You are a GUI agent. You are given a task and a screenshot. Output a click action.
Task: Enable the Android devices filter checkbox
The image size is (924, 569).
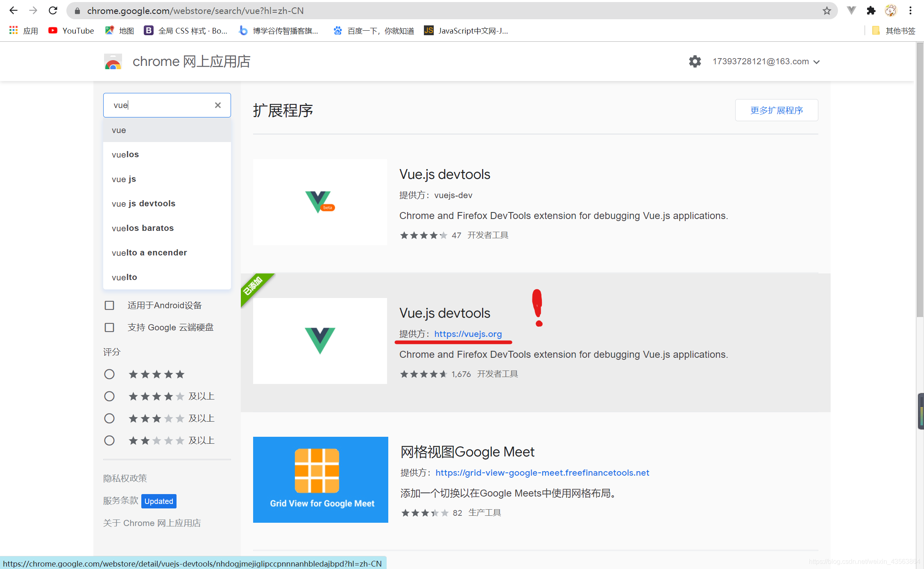(109, 305)
